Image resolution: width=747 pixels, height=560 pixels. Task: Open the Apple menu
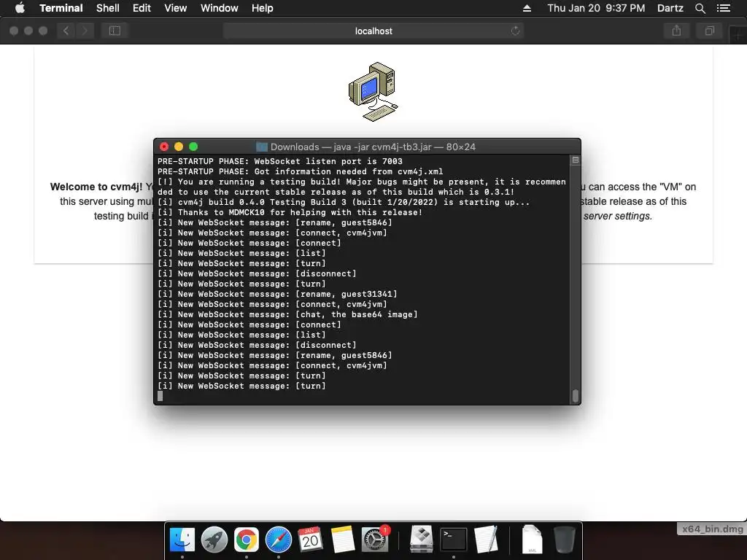pyautogui.click(x=20, y=8)
